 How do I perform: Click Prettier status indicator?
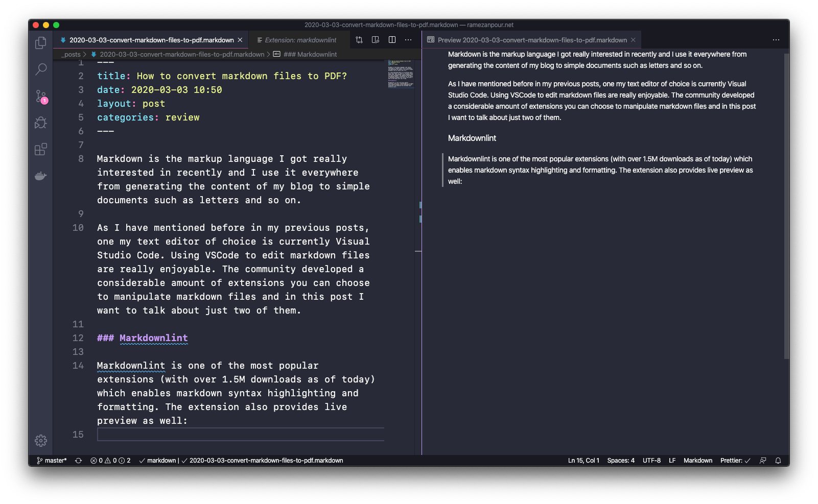click(735, 461)
